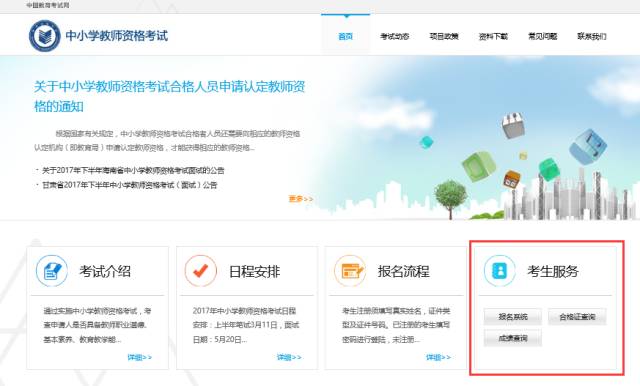640x386 pixels.
Task: Open 联系我们 navigation link
Action: 591,36
